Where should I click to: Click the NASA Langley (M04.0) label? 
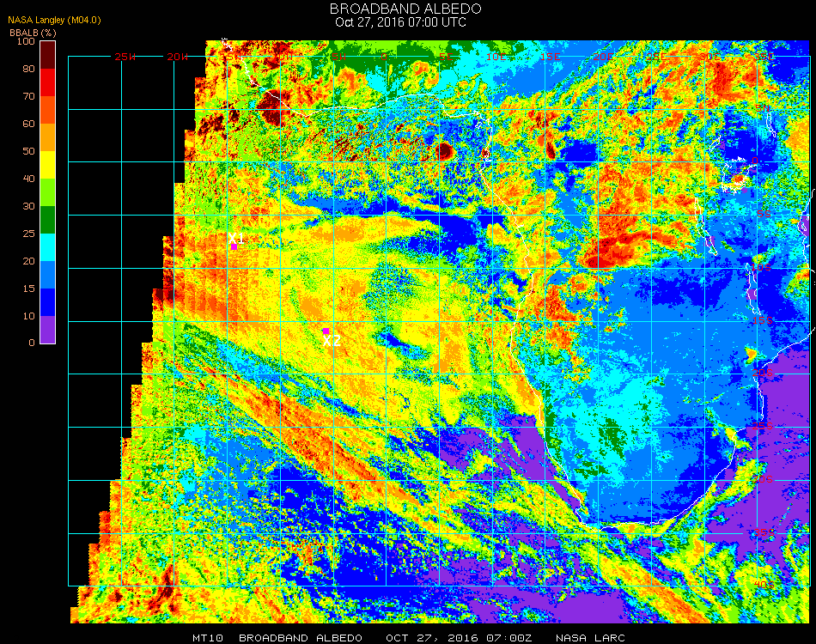point(54,21)
